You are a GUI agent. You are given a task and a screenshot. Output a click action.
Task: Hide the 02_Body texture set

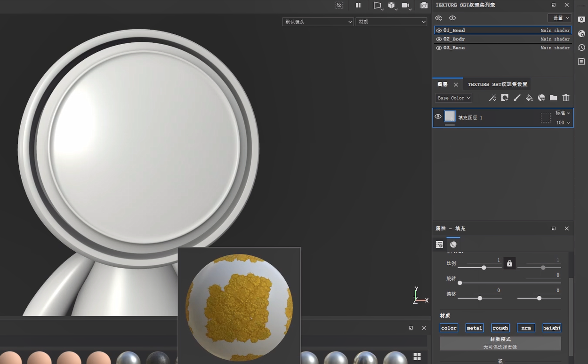(439, 39)
